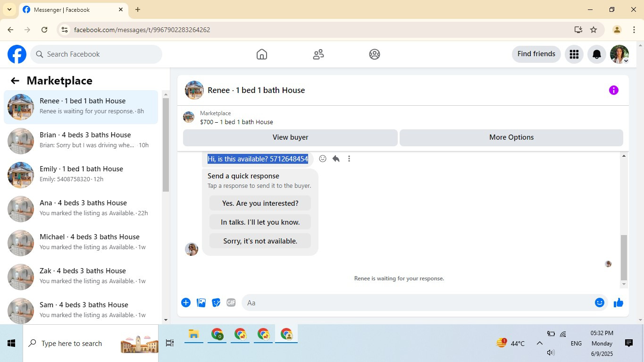Click the ENG language indicator

(576, 344)
